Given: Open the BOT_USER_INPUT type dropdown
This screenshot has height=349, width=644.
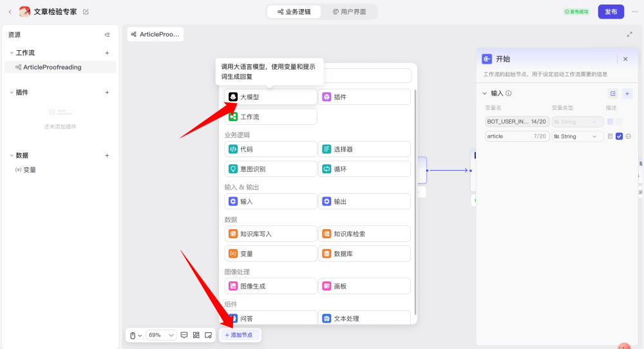Looking at the screenshot, I should pyautogui.click(x=578, y=122).
